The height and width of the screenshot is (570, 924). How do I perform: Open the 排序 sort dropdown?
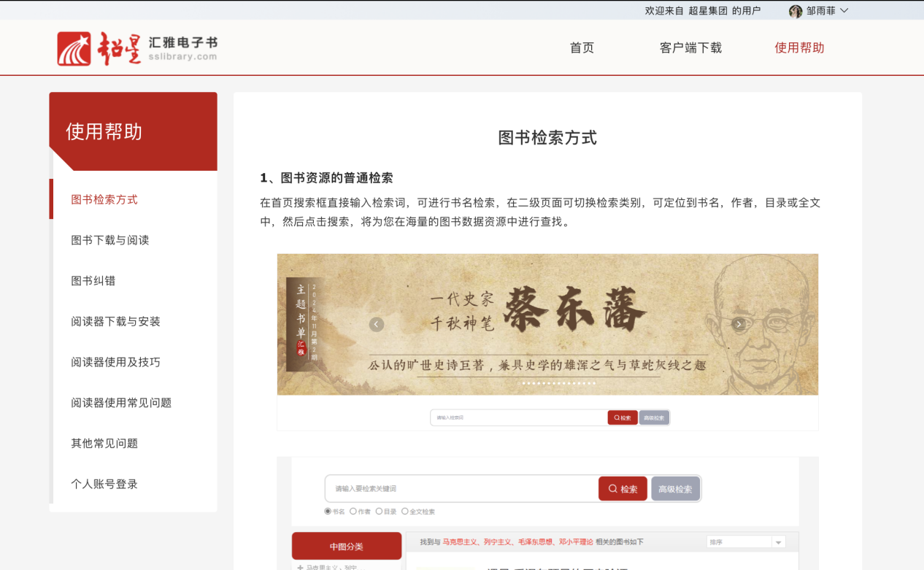pyautogui.click(x=745, y=542)
